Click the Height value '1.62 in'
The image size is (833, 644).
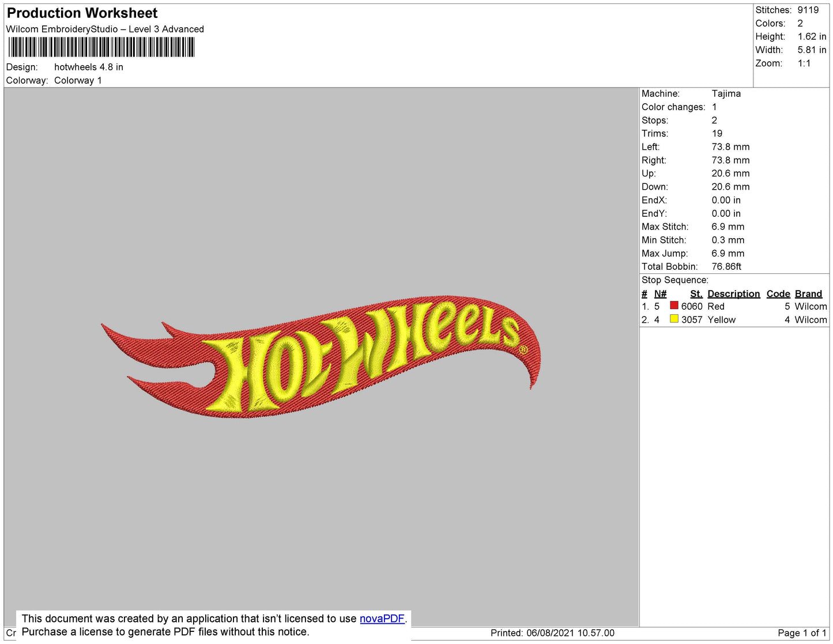(812, 36)
